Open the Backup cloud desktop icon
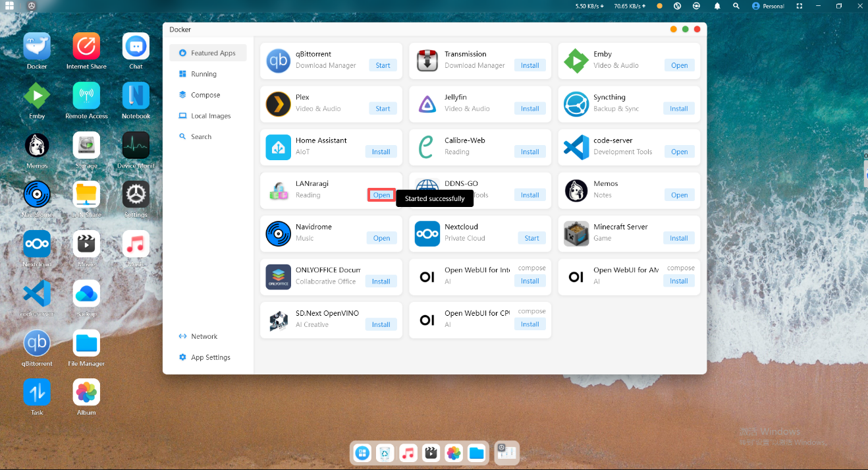The height and width of the screenshot is (470, 868). 86,293
